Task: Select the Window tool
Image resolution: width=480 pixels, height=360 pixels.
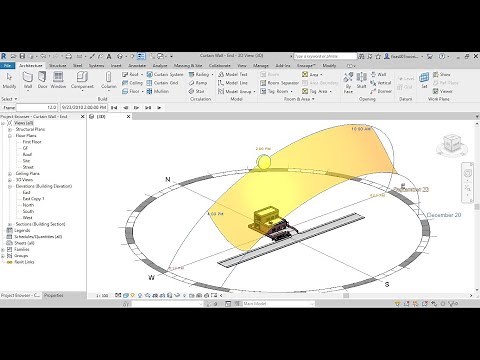Action: click(58, 80)
